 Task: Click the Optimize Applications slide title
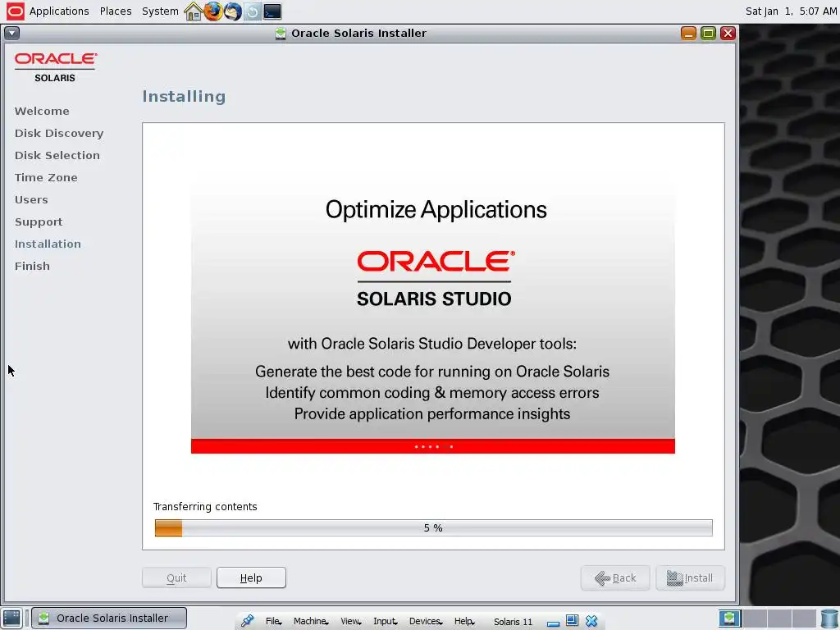point(436,209)
